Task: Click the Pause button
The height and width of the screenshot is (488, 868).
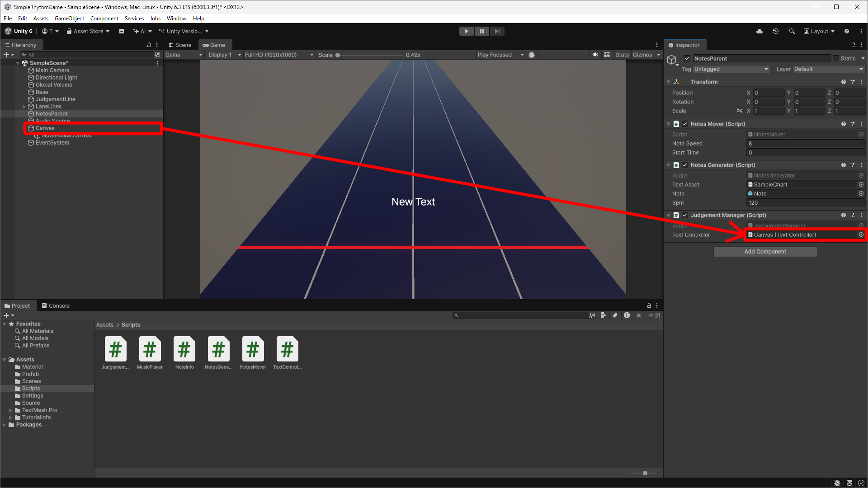Action: pyautogui.click(x=481, y=31)
